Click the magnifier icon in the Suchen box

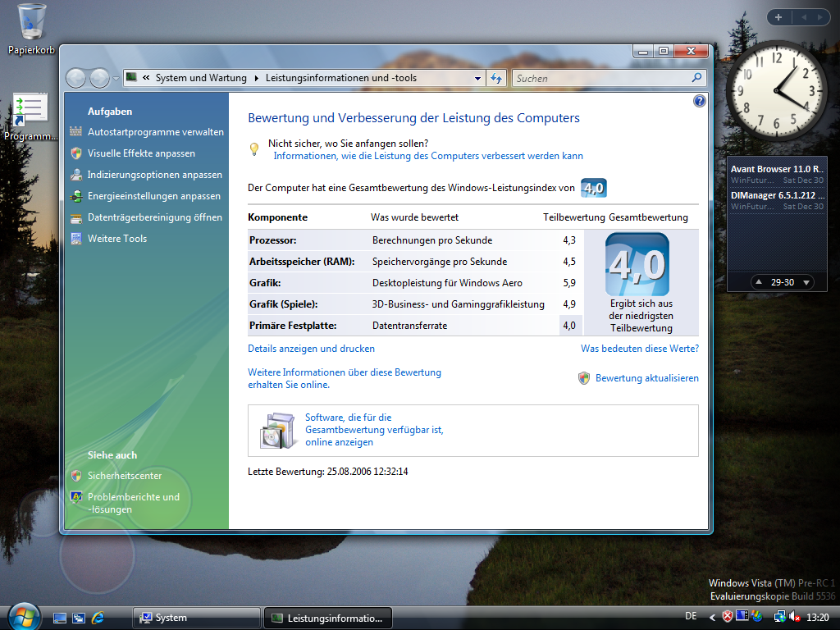pos(696,78)
